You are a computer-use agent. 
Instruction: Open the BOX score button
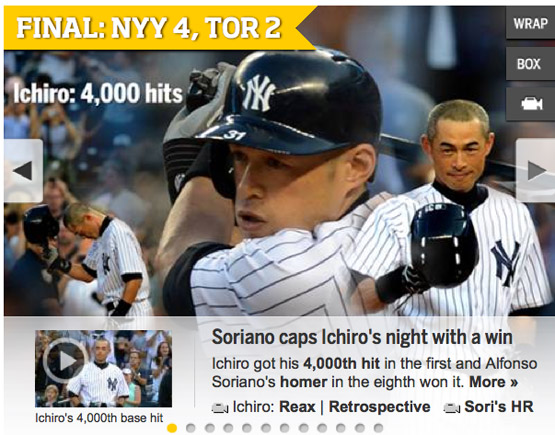[x=531, y=64]
